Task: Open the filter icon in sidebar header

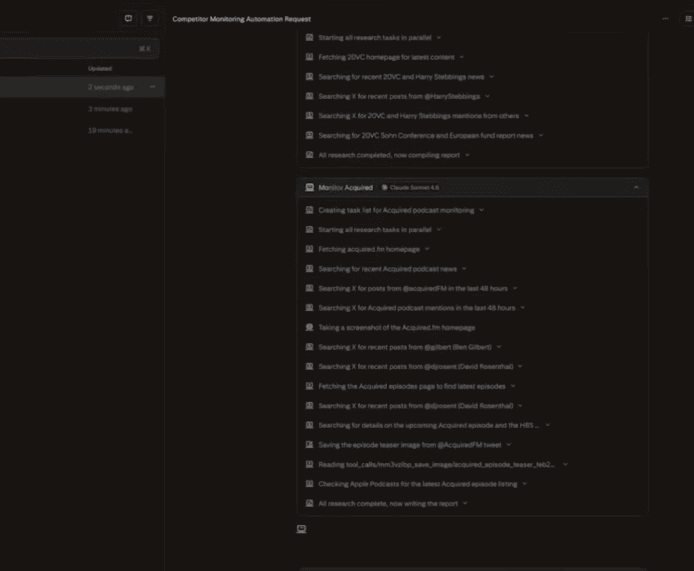Action: tap(150, 18)
